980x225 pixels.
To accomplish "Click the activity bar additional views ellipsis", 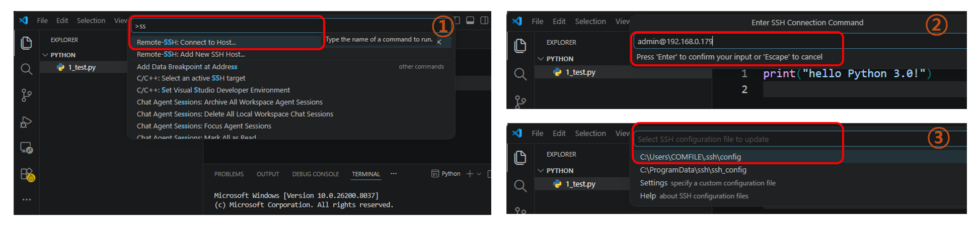I will [x=26, y=200].
